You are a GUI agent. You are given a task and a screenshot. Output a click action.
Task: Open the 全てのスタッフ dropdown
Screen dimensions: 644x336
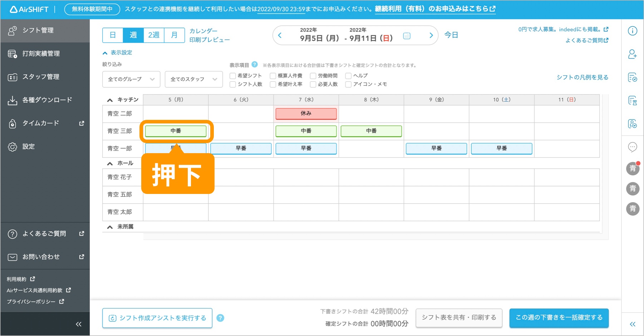(x=193, y=79)
